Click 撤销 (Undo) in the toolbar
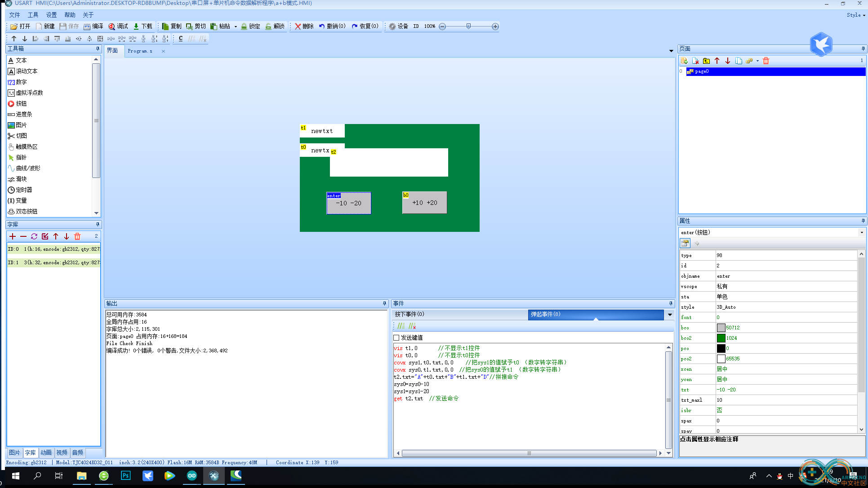 point(332,27)
